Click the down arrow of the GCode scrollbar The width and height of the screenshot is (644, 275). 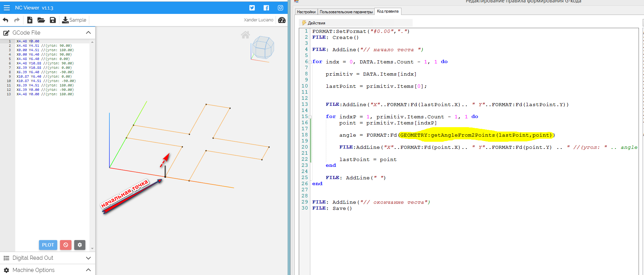(x=92, y=249)
